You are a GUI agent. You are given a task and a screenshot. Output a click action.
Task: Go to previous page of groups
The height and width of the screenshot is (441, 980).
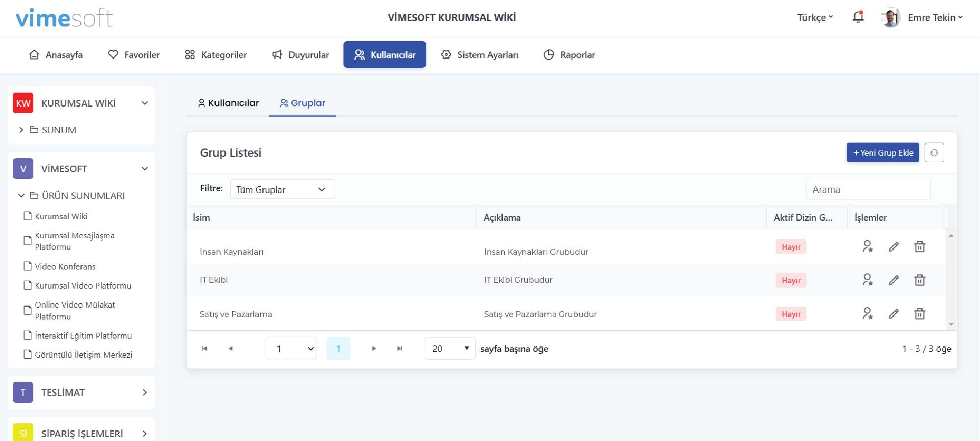click(231, 348)
